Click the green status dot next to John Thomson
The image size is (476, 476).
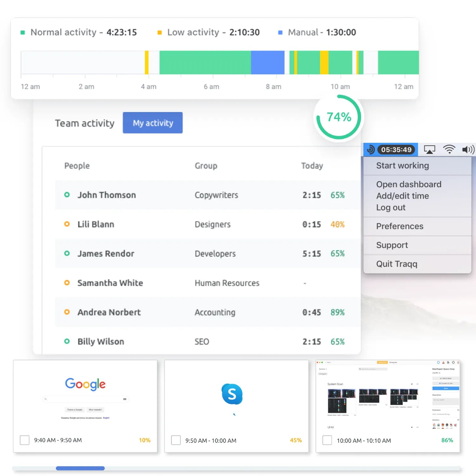point(67,195)
